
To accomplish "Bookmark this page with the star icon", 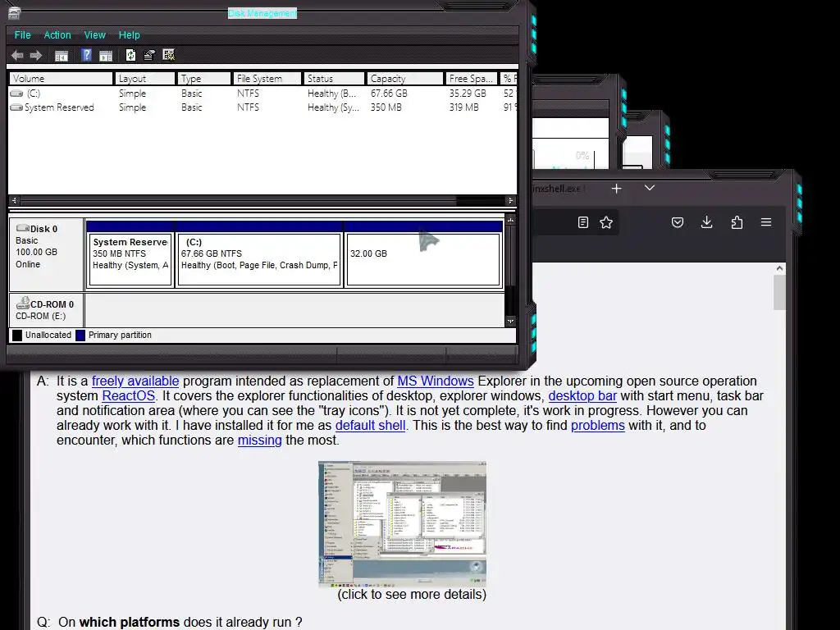I will pos(606,222).
